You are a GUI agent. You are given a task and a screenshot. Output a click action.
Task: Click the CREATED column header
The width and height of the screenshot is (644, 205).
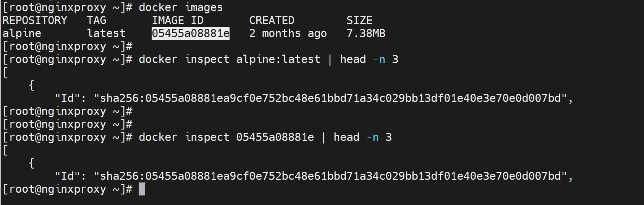[x=272, y=21]
